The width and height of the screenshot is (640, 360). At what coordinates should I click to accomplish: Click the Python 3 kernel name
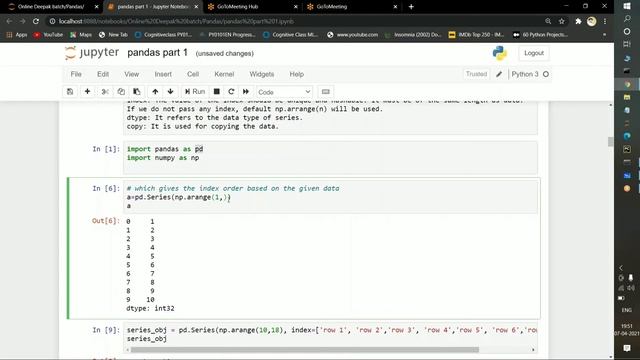[x=525, y=74]
